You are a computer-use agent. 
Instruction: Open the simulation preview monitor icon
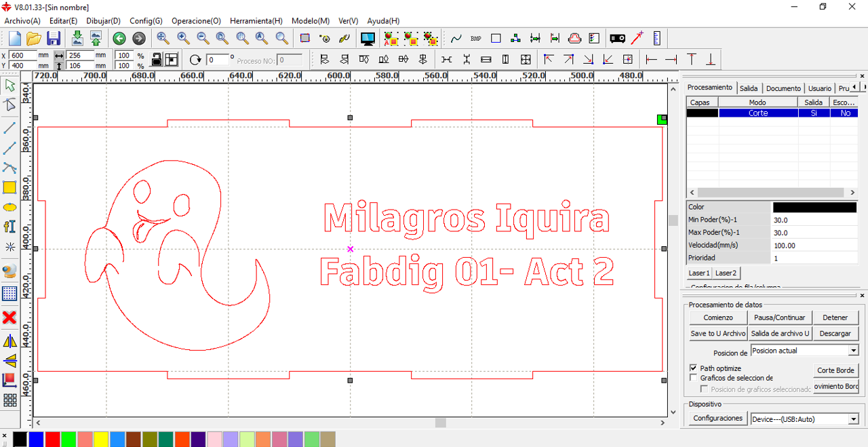pyautogui.click(x=368, y=39)
